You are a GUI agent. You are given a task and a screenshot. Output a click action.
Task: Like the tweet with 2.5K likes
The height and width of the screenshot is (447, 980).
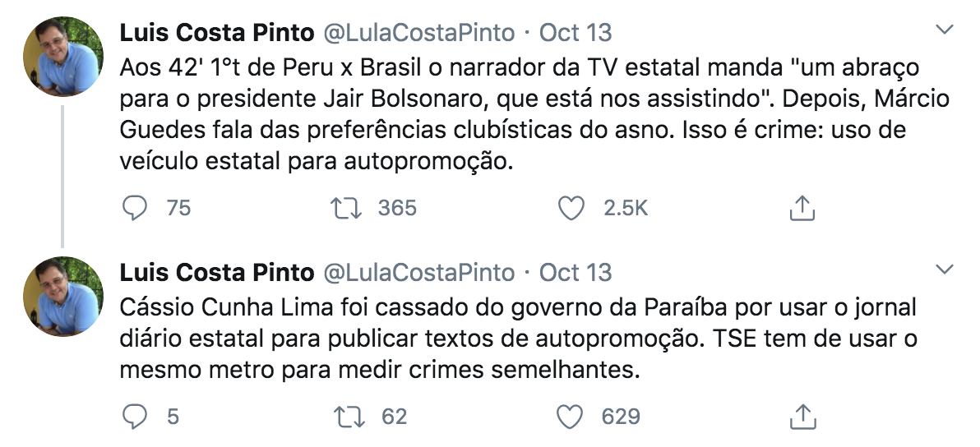coord(571,209)
